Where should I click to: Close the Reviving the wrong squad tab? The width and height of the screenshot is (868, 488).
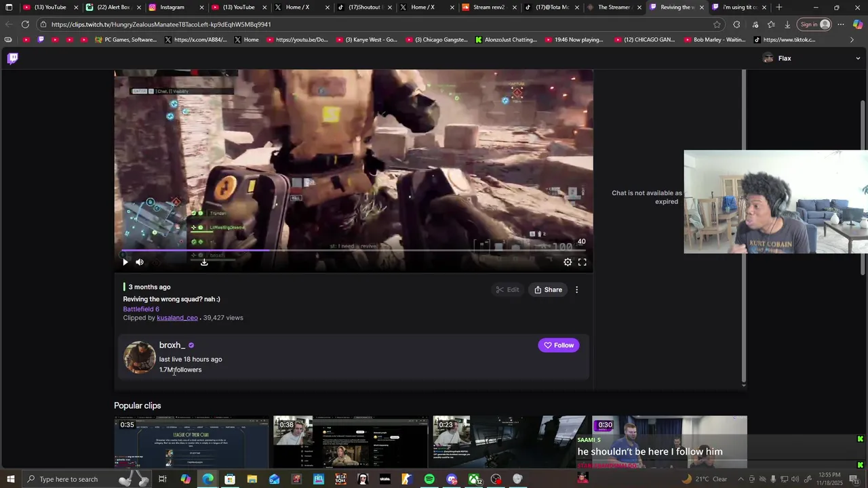pos(702,7)
